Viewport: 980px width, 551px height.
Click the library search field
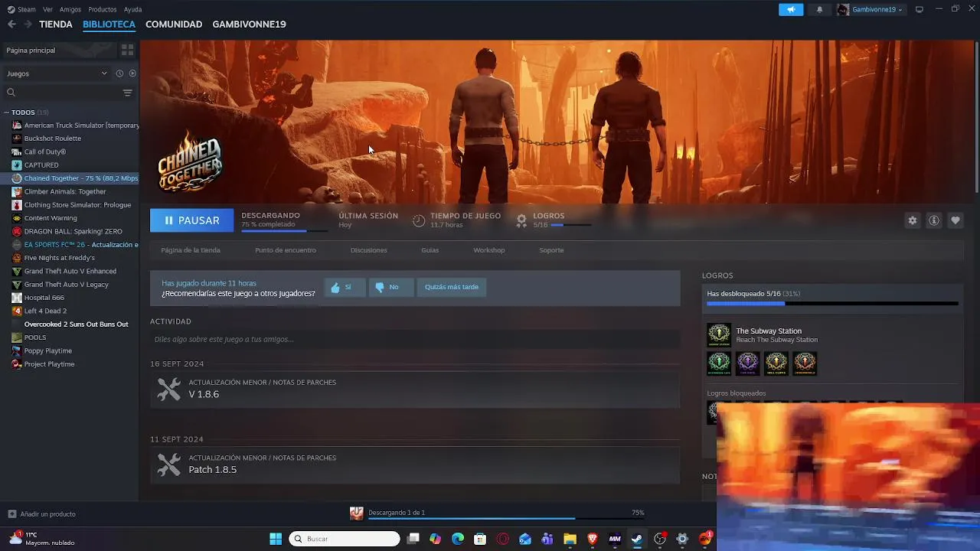[x=61, y=93]
